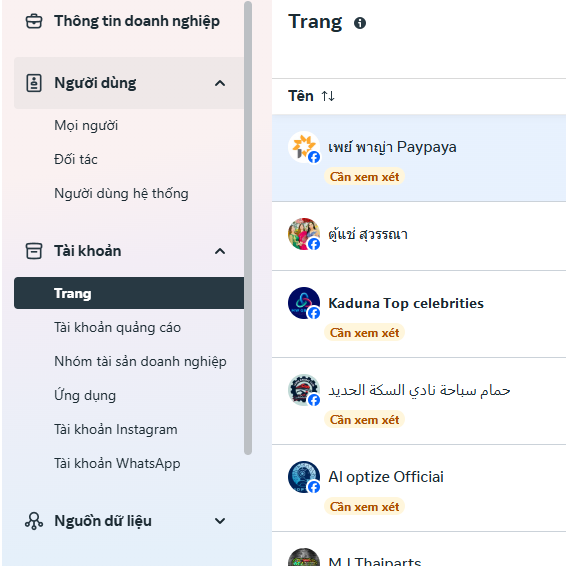Click the Người dùng user badge icon

pyautogui.click(x=34, y=83)
